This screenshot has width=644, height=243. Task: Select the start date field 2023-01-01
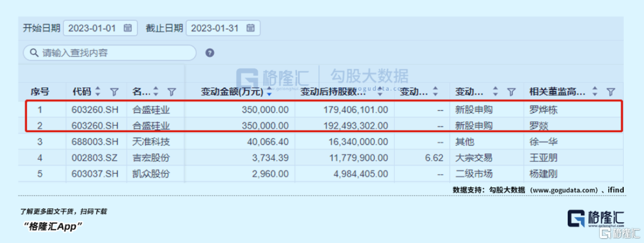[x=100, y=28]
